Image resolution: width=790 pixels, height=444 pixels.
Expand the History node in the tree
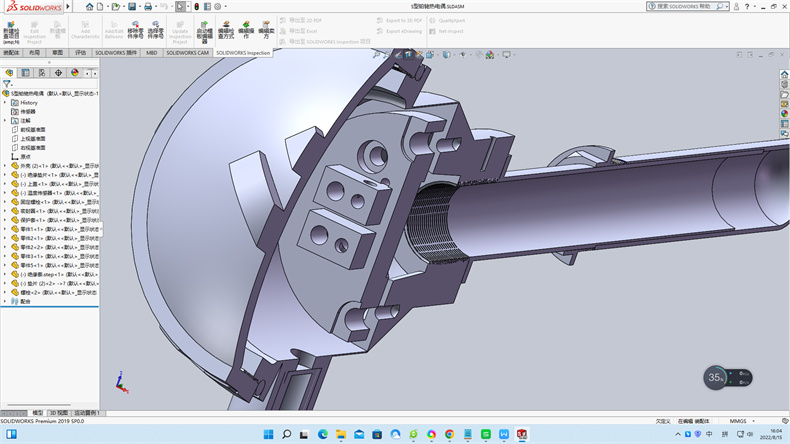point(5,102)
